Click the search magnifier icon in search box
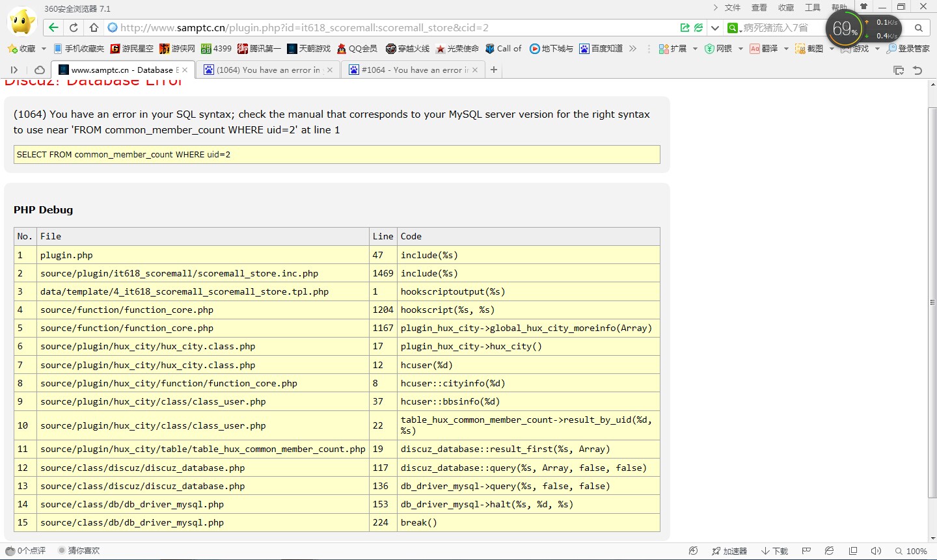937x560 pixels. 918,28
